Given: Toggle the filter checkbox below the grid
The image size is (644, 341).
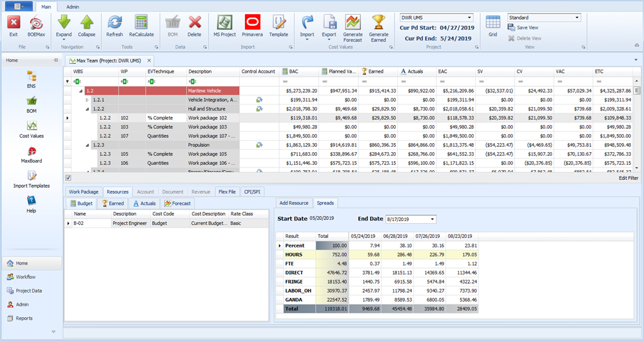Looking at the screenshot, I should 68,177.
